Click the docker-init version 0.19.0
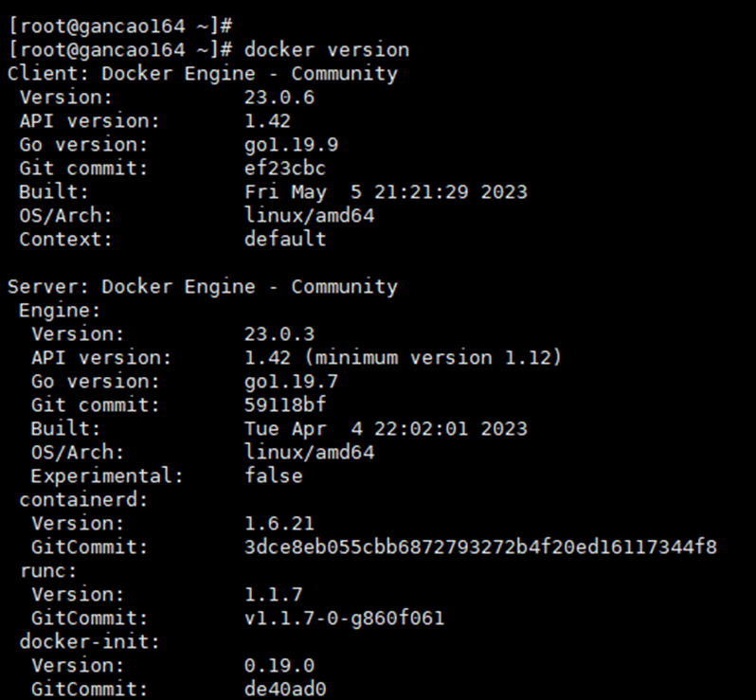Viewport: 756px width, 700px height. [279, 665]
